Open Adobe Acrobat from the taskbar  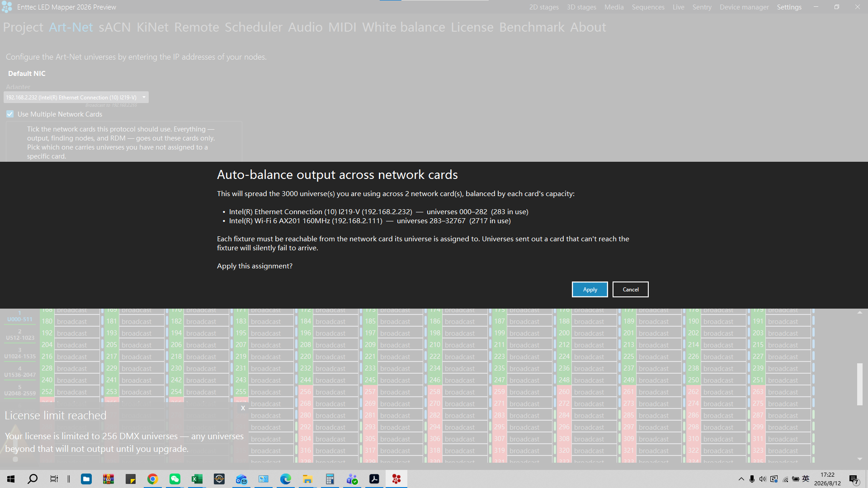point(374,479)
